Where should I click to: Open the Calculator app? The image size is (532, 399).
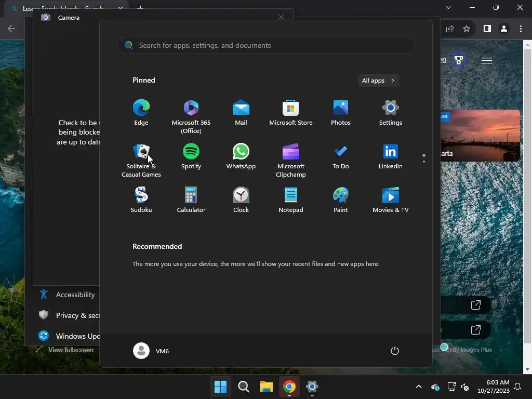click(x=191, y=200)
